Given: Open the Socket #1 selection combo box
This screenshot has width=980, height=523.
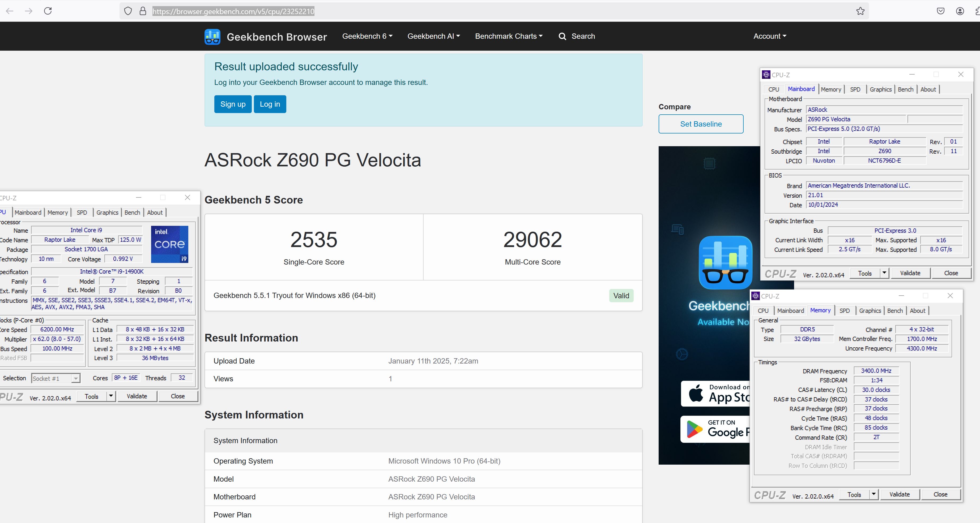Looking at the screenshot, I should coord(56,378).
